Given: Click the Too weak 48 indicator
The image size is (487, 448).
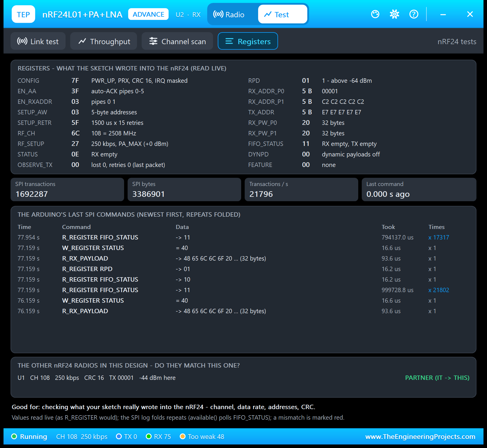Looking at the screenshot, I should (202, 437).
